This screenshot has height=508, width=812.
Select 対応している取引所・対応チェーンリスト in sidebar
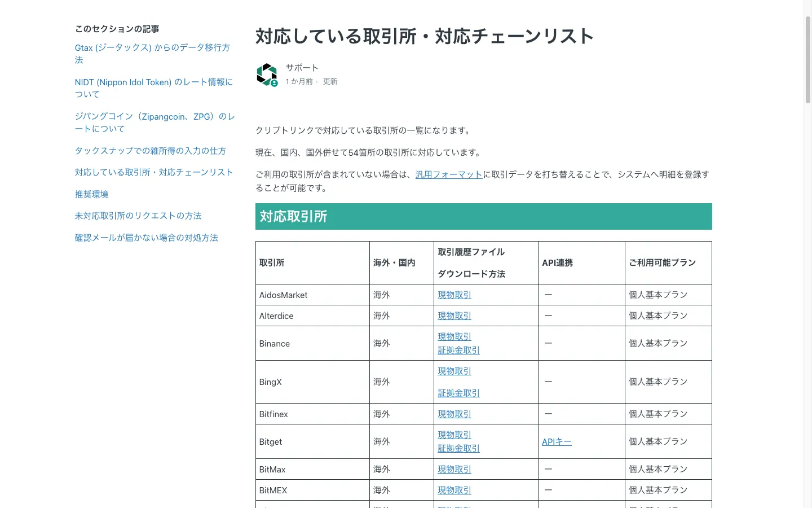(154, 172)
